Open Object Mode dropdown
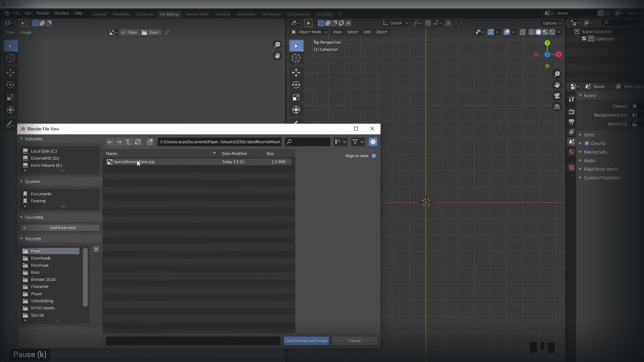This screenshot has width=644, height=362. pyautogui.click(x=309, y=32)
